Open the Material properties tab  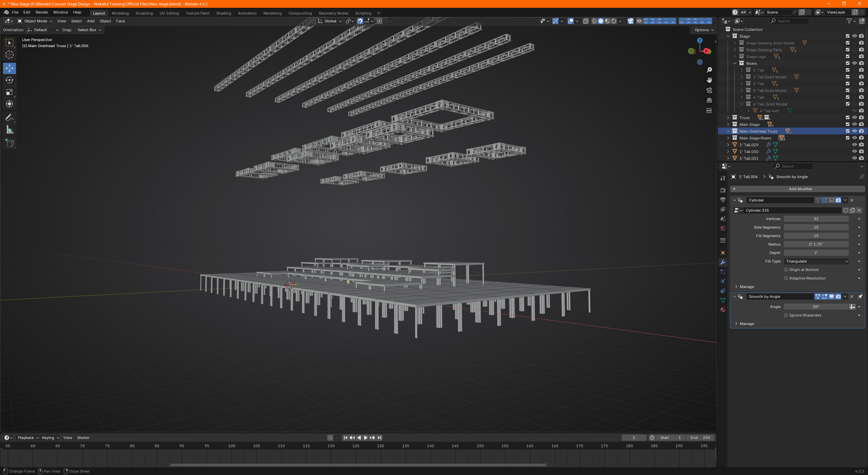click(x=723, y=310)
